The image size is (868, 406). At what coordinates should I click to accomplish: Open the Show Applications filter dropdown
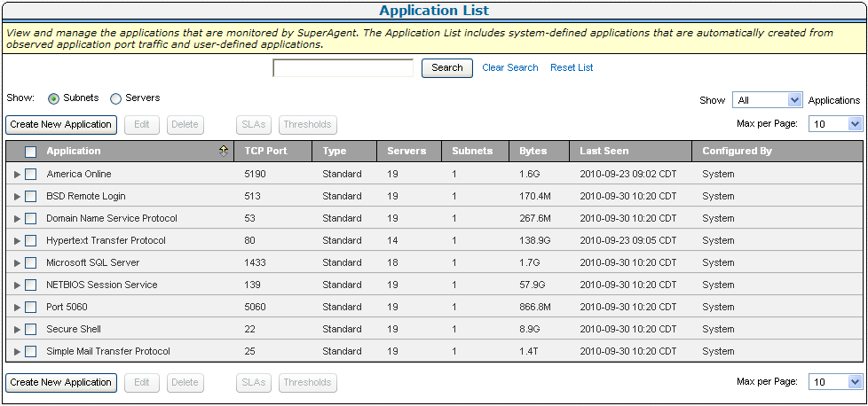pyautogui.click(x=767, y=100)
